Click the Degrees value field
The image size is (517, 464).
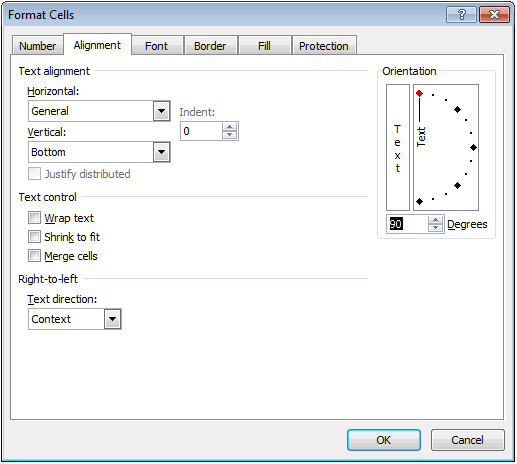click(407, 224)
